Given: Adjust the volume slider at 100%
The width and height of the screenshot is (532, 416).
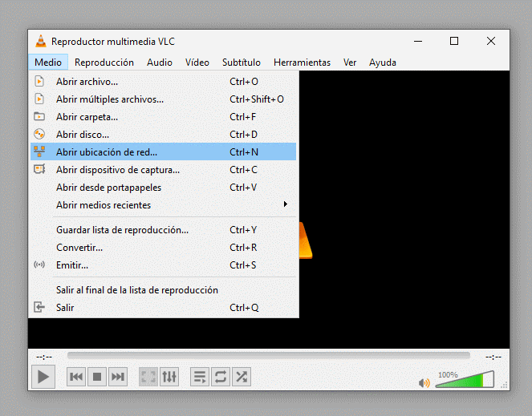Looking at the screenshot, I should [x=465, y=379].
